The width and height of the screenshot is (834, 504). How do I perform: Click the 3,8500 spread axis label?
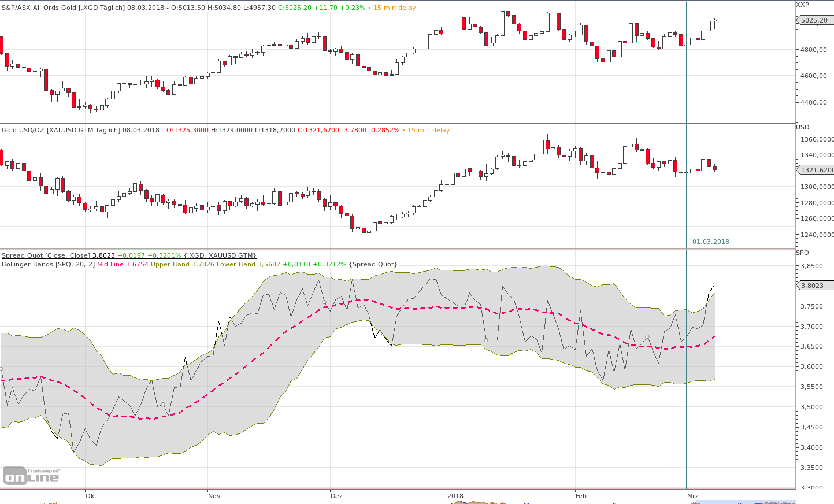click(812, 266)
